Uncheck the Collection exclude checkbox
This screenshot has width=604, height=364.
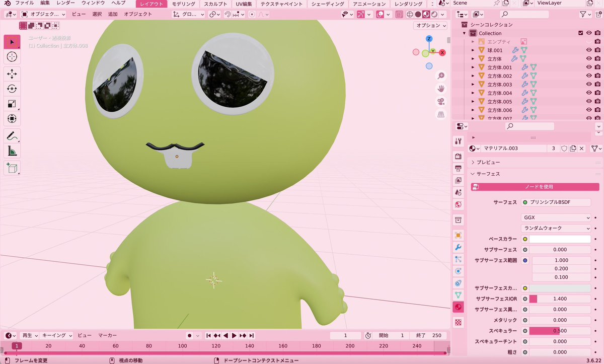[580, 33]
